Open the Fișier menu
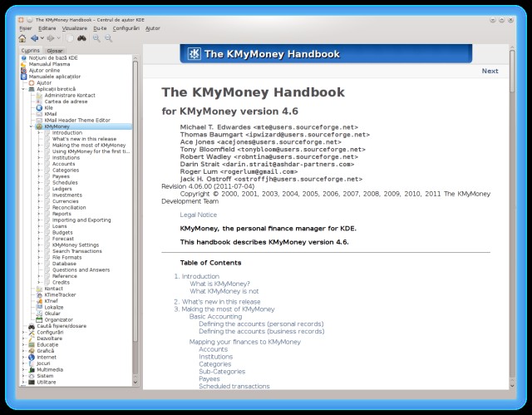The width and height of the screenshot is (532, 415). click(x=26, y=28)
